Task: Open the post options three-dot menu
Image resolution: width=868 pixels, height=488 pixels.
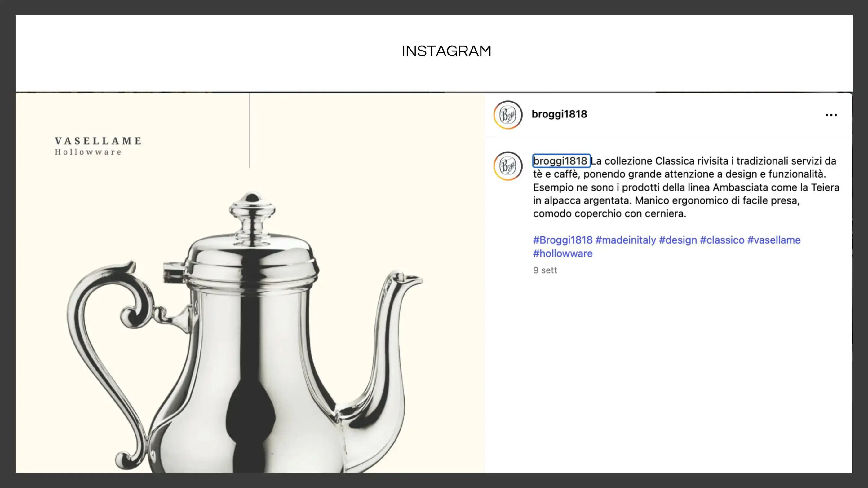Action: [x=832, y=115]
